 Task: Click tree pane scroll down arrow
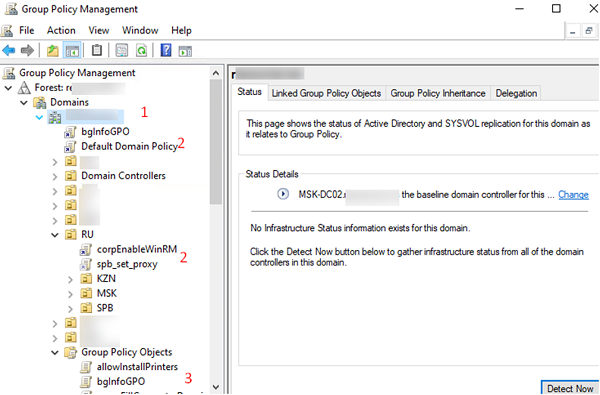(216, 387)
